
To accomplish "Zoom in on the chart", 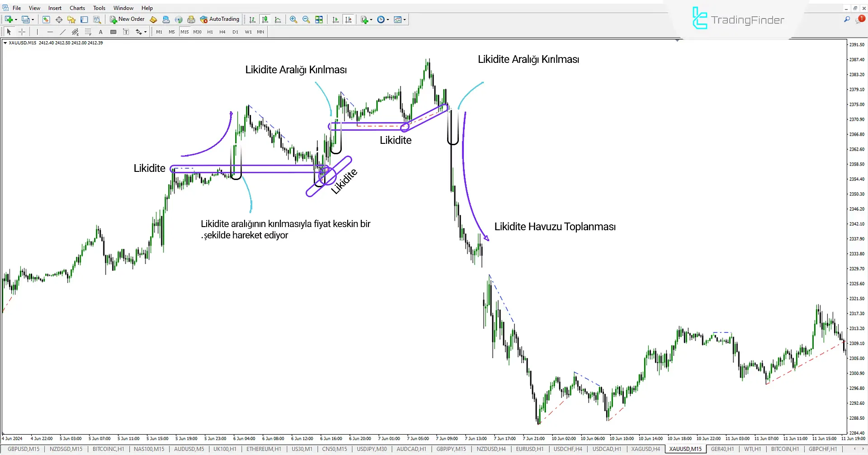I will [293, 19].
